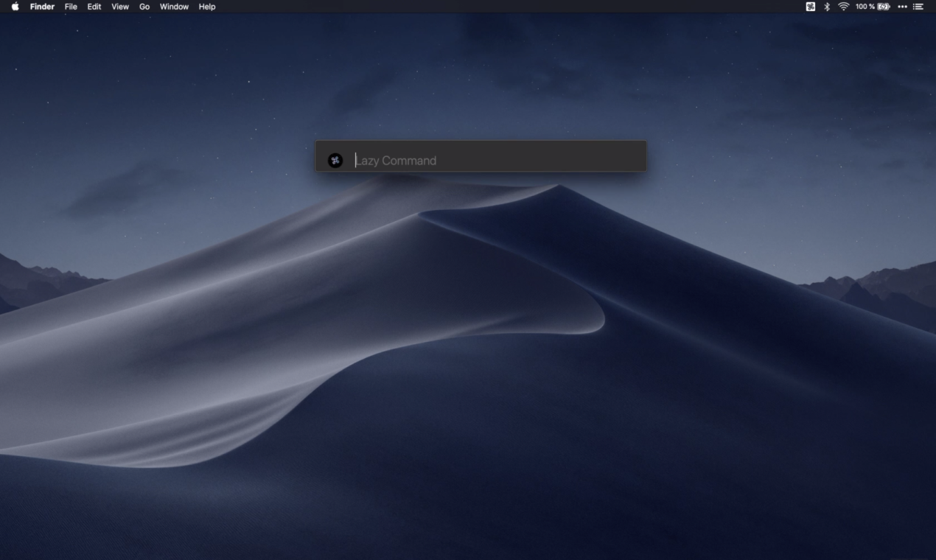The image size is (936, 560).
Task: Open Notification Center from the list icon
Action: point(918,7)
